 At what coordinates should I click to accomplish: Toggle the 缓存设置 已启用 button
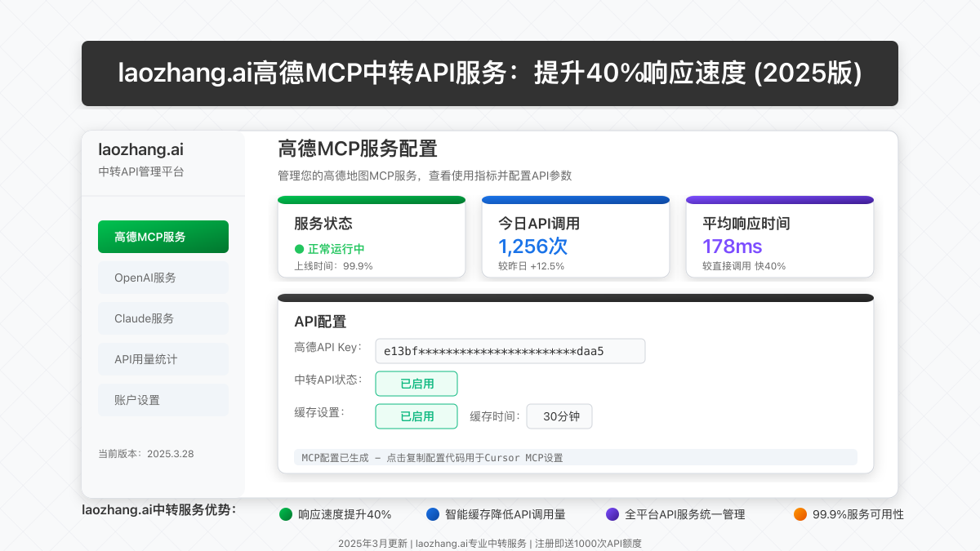tap(416, 416)
